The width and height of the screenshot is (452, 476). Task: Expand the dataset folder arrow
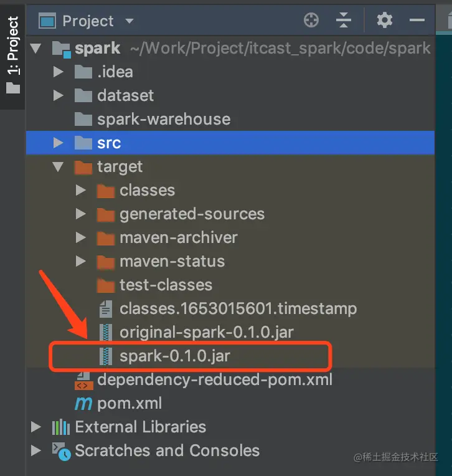[58, 95]
